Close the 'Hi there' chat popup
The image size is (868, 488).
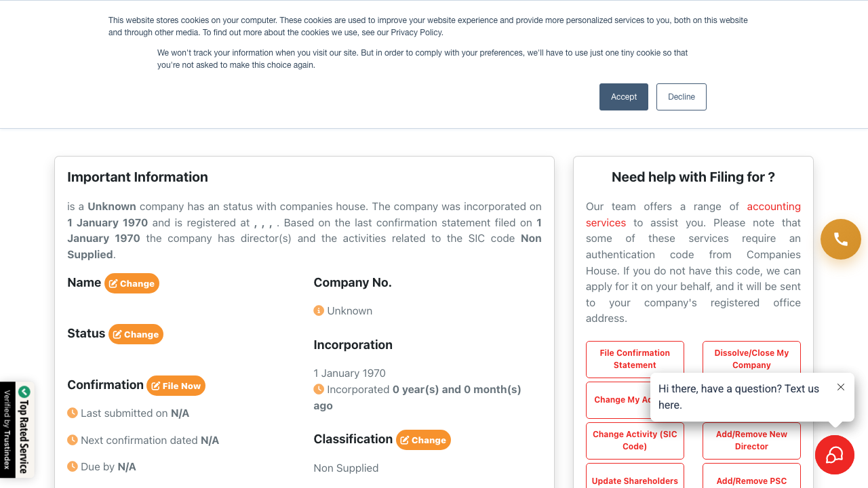(x=841, y=387)
